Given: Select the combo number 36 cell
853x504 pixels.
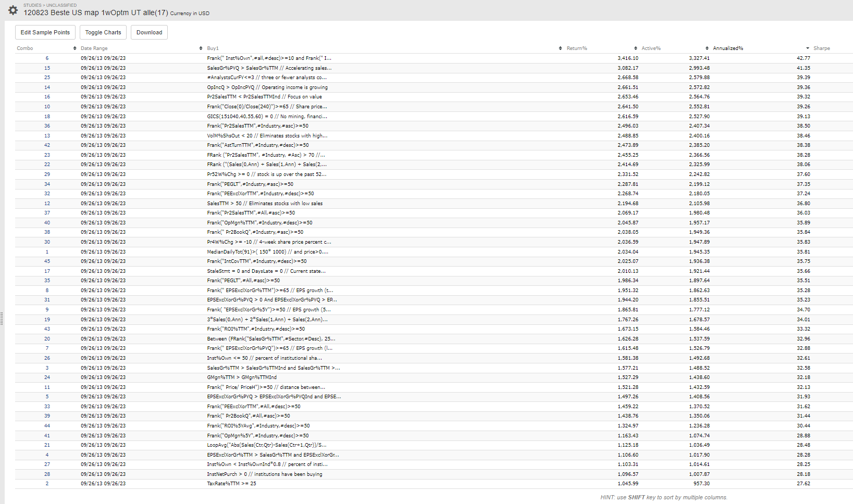Looking at the screenshot, I should pos(47,126).
